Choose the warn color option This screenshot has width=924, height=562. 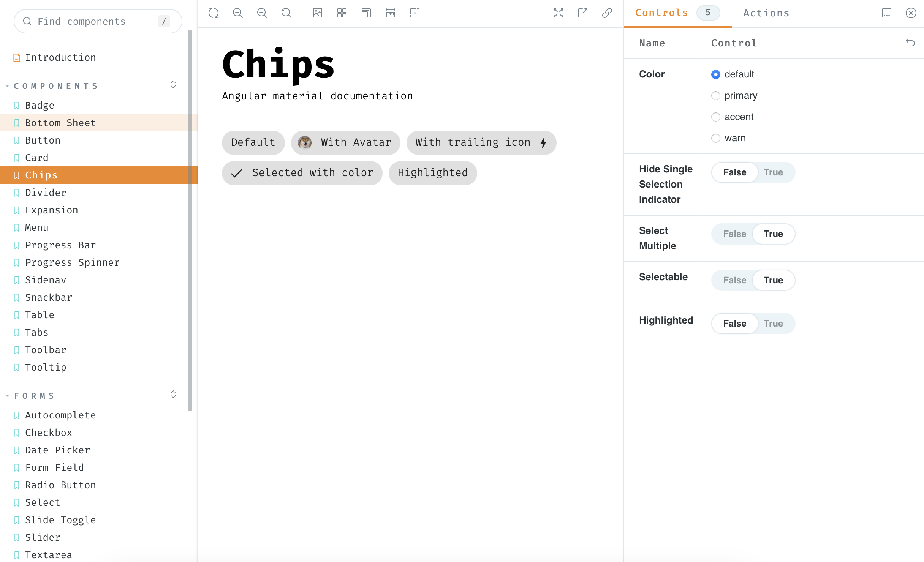pos(716,138)
